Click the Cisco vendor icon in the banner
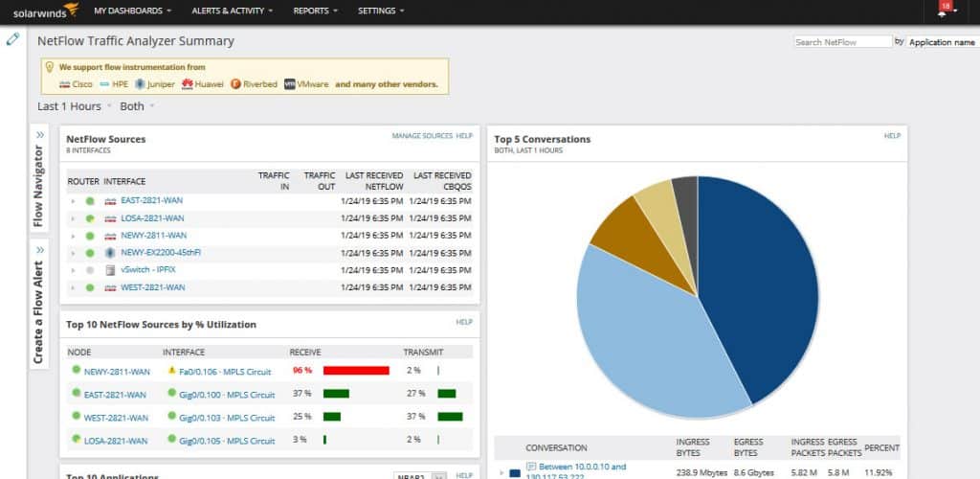The width and height of the screenshot is (980, 479). (64, 83)
